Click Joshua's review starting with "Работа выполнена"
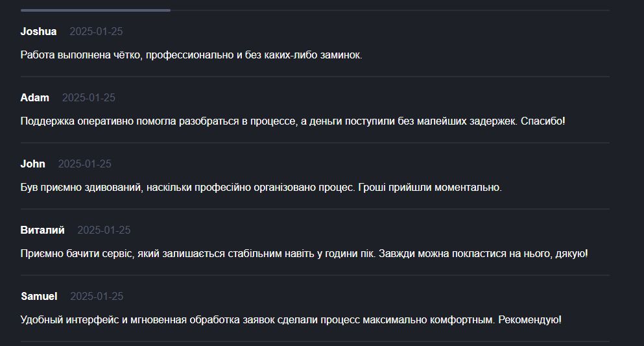Image resolution: width=644 pixels, height=346 pixels. point(191,55)
